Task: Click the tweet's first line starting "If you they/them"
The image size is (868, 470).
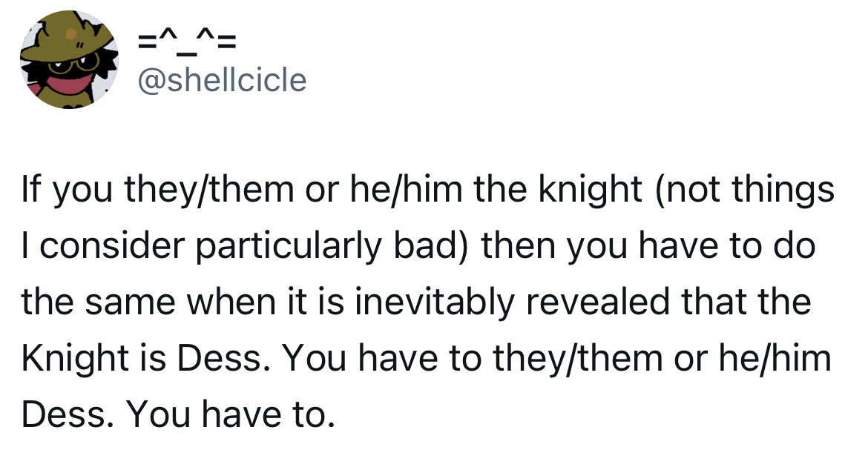Action: pos(428,191)
